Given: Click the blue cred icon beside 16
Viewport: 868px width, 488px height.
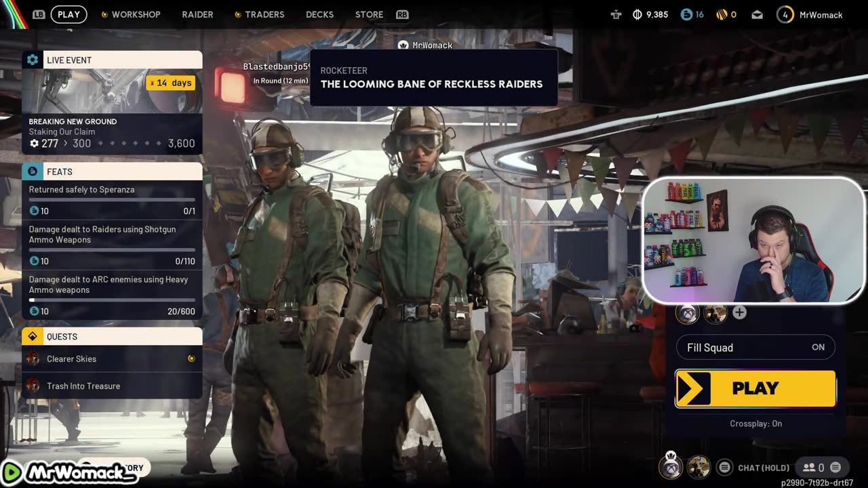Looking at the screenshot, I should pos(686,14).
